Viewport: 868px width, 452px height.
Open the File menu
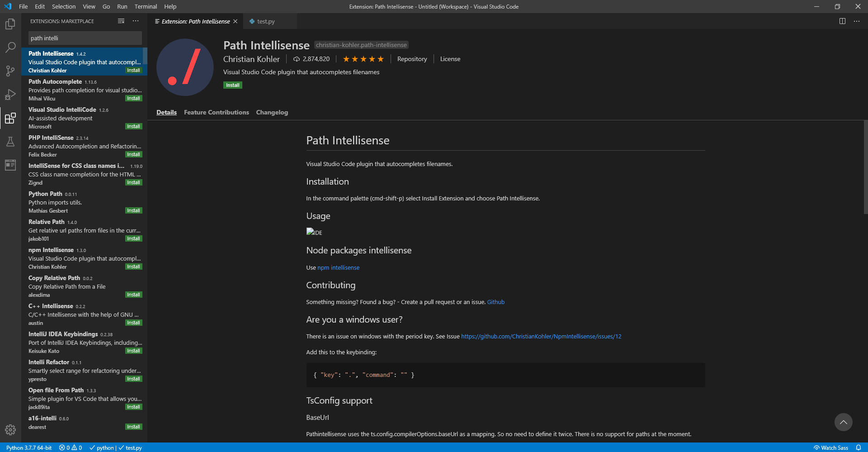24,6
